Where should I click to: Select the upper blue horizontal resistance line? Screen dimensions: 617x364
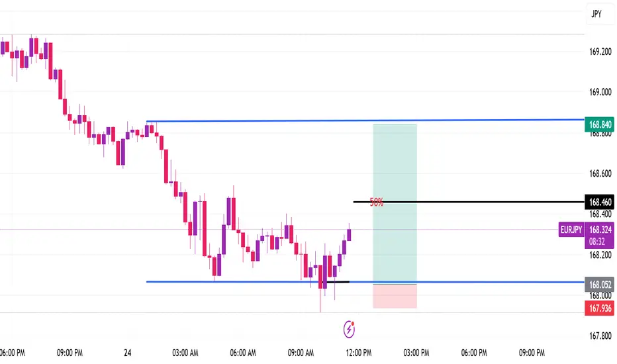[x=365, y=120]
